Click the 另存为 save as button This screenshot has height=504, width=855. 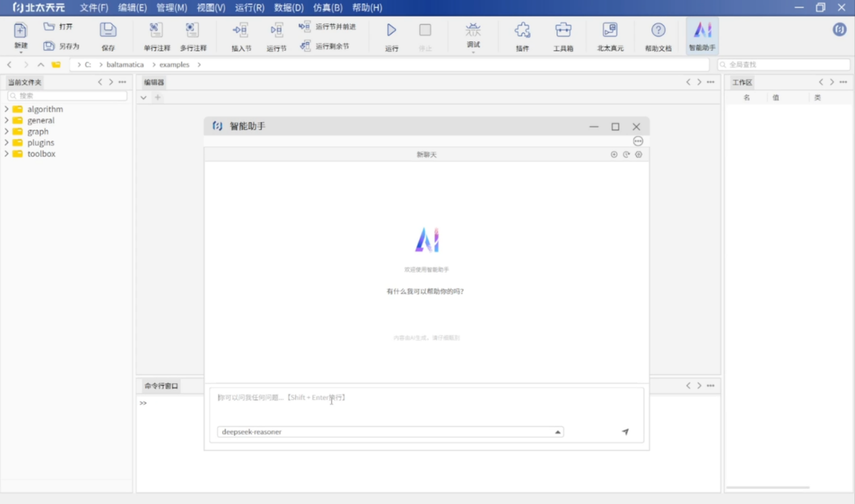click(x=61, y=47)
